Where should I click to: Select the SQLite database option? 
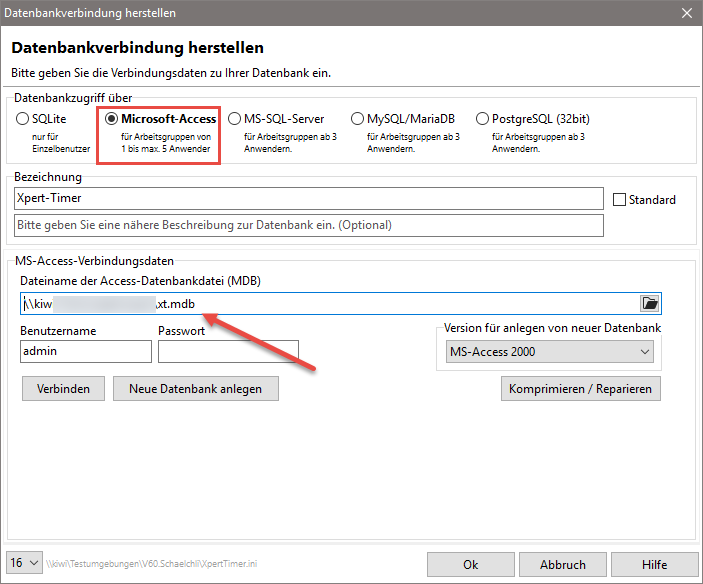coord(23,119)
